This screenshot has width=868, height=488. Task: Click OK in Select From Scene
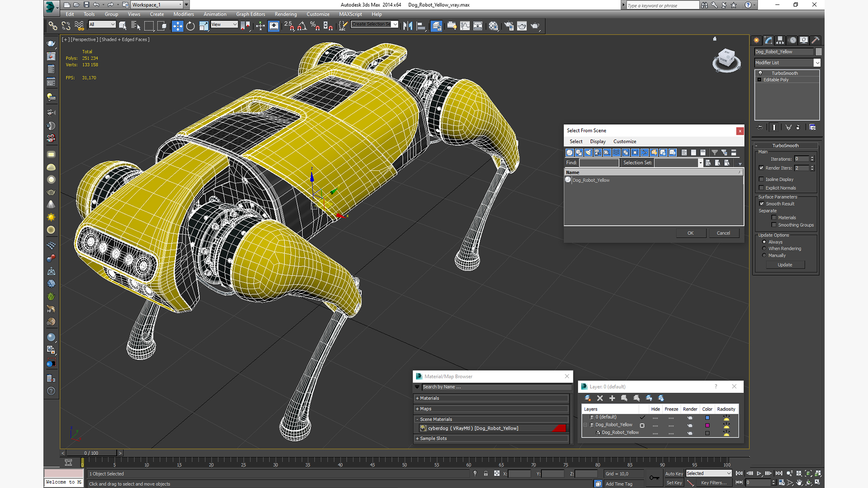point(690,233)
